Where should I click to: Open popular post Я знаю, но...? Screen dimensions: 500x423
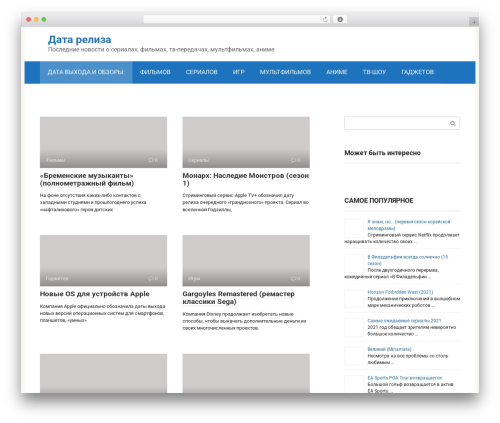click(409, 225)
